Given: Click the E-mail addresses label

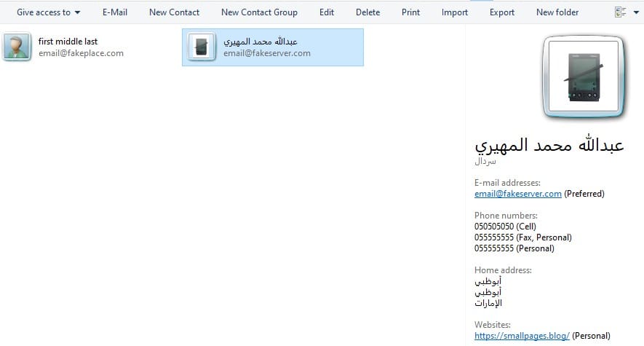Looking at the screenshot, I should 507,183.
